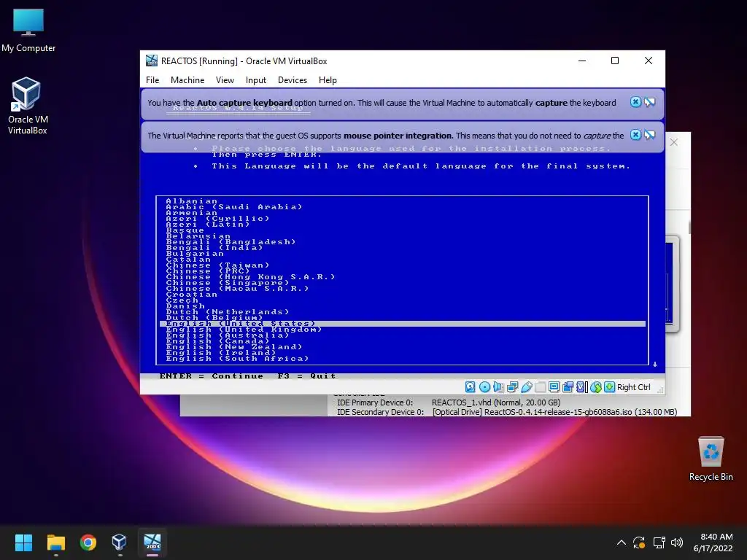
Task: Click the optical drive icon in VM status bar
Action: coord(484,387)
